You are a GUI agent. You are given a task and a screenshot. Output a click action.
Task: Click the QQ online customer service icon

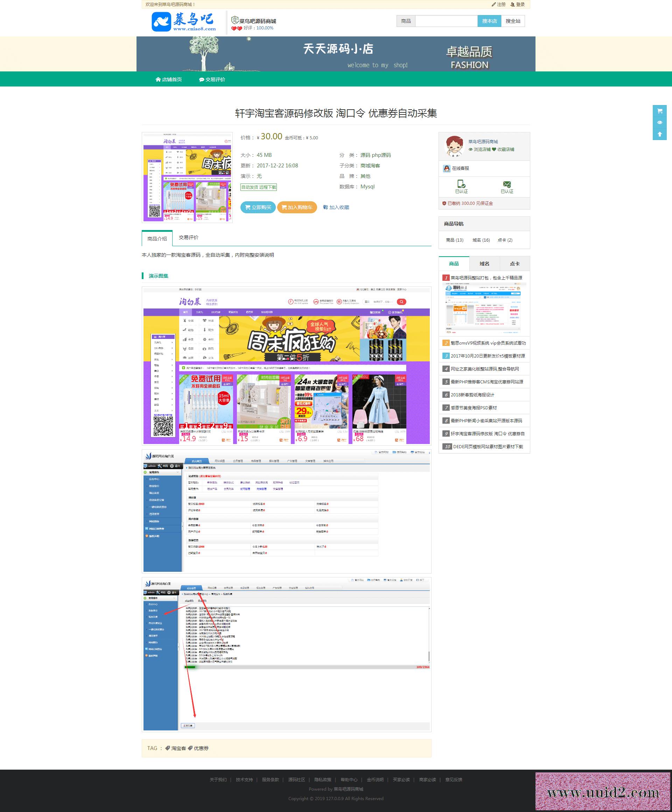point(447,168)
